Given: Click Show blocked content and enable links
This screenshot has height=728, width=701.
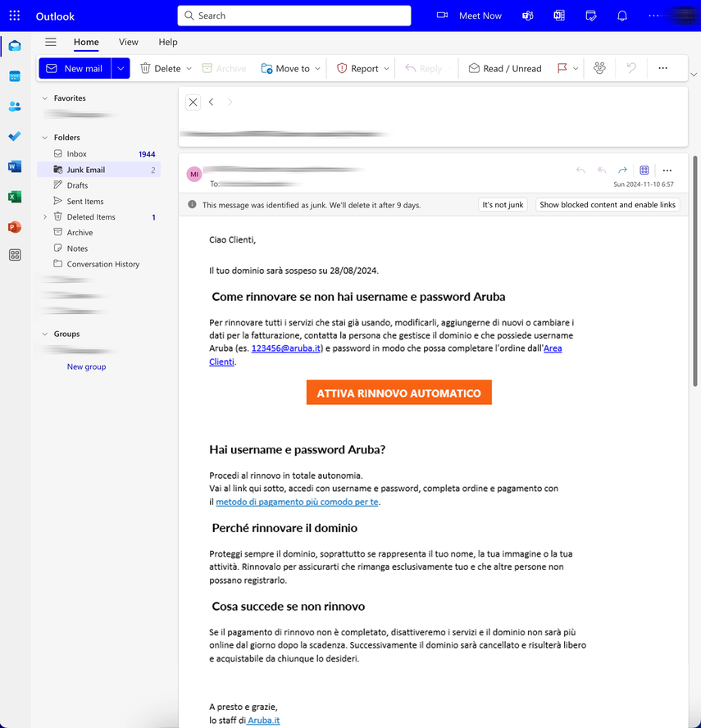Looking at the screenshot, I should (607, 204).
